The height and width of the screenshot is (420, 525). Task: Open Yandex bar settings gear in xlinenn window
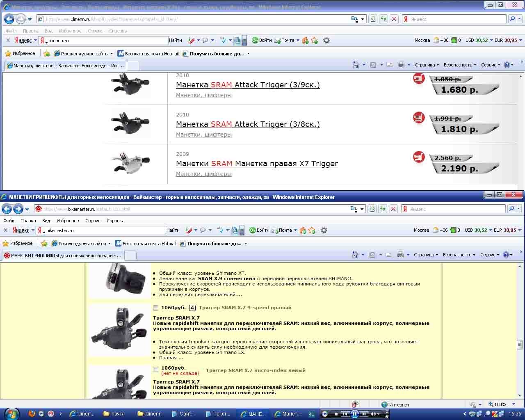click(326, 40)
